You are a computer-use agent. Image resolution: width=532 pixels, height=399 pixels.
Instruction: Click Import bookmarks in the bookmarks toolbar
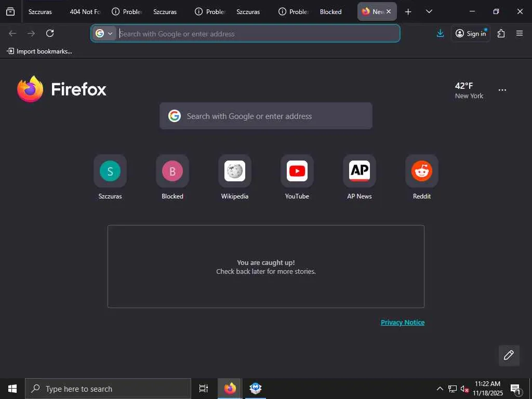[39, 51]
